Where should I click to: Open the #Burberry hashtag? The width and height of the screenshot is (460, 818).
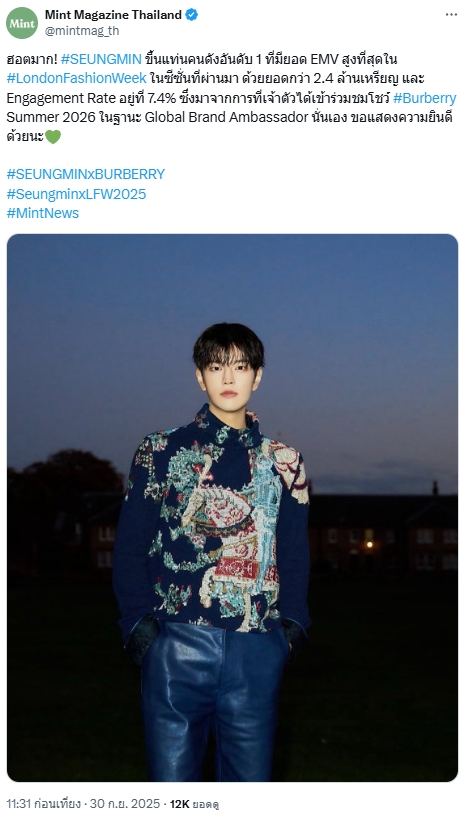click(x=425, y=98)
